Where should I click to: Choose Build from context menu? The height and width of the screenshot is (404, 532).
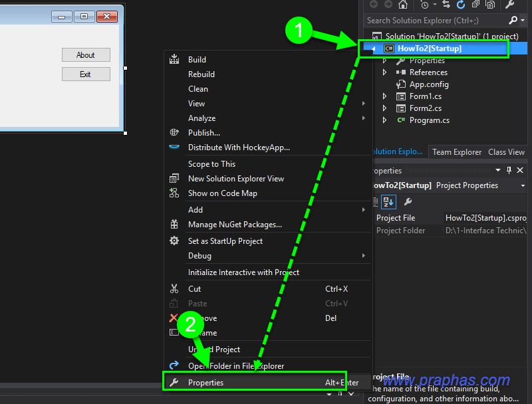268,60
